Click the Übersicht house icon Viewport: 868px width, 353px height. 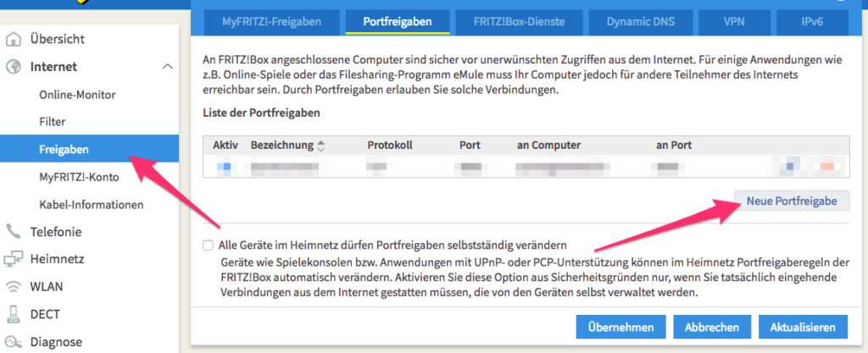[x=14, y=39]
